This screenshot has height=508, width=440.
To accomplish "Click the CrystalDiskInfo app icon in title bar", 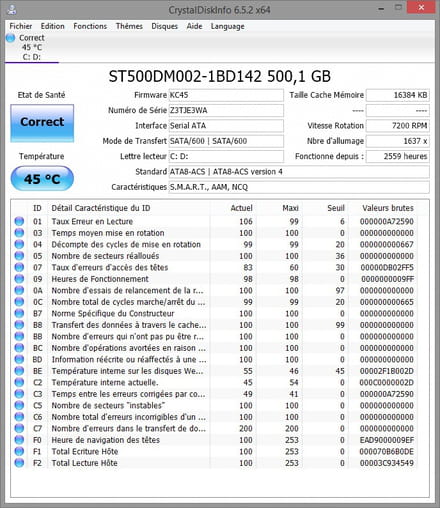I will click(12, 9).
